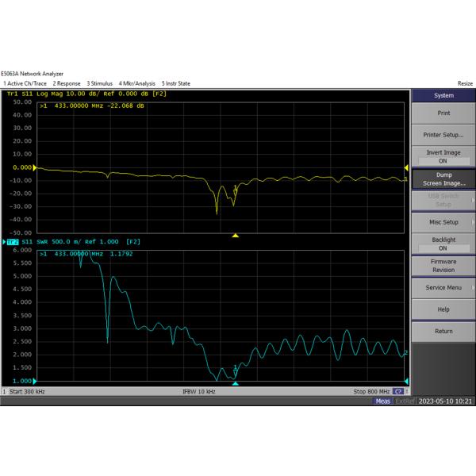Expand the Service Menu submenu
476x476 pixels.
coord(443,287)
